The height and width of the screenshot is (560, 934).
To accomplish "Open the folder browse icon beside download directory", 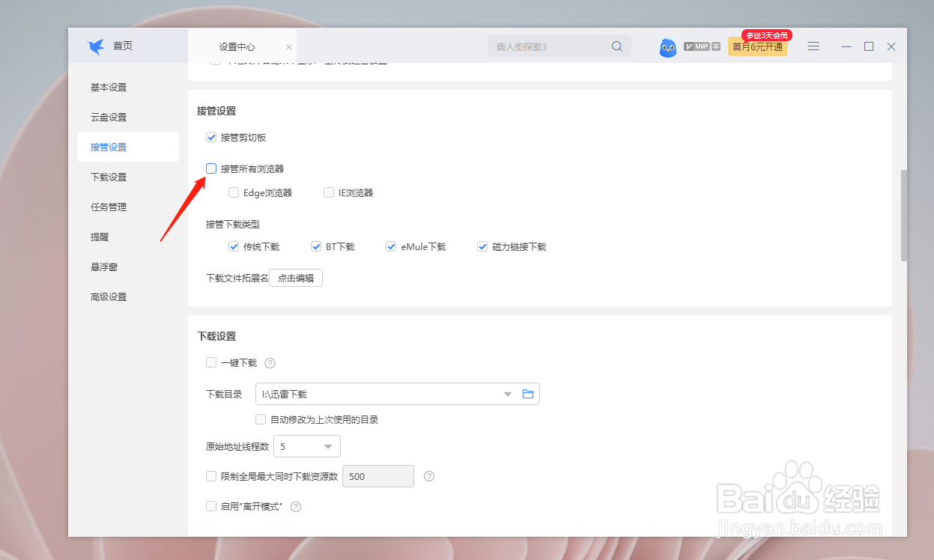I will tap(528, 393).
